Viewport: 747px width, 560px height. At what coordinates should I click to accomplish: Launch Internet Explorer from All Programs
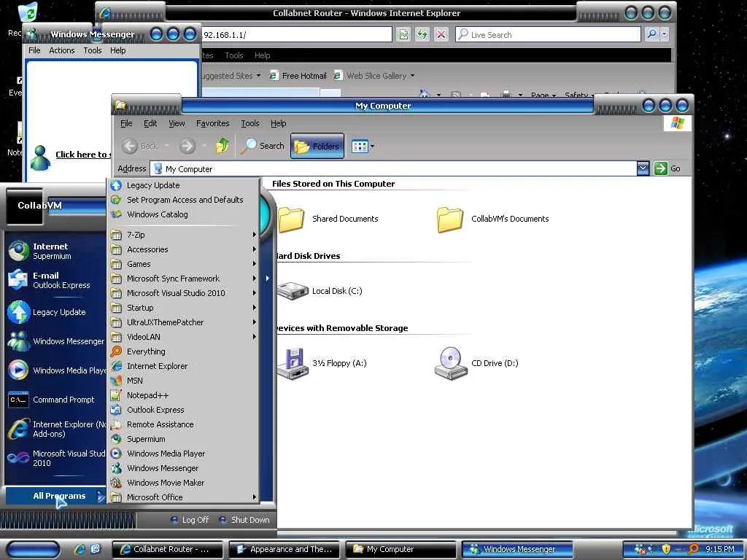pyautogui.click(x=184, y=366)
